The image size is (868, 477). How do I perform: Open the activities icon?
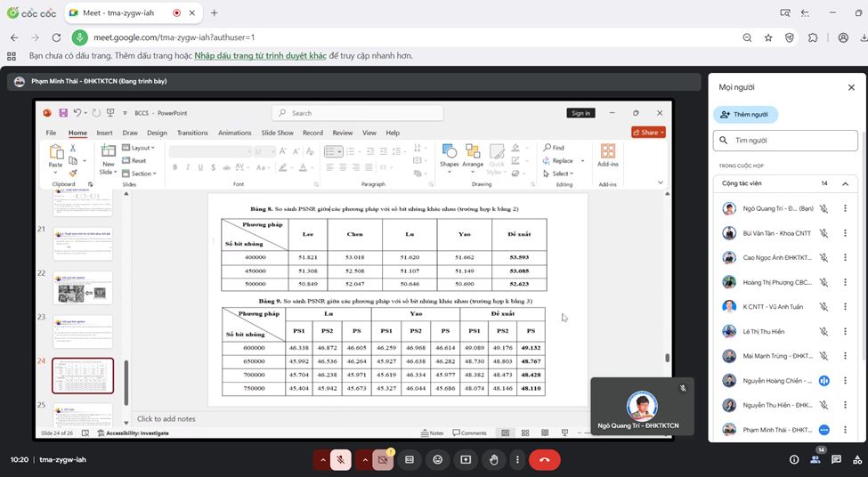pos(858,460)
